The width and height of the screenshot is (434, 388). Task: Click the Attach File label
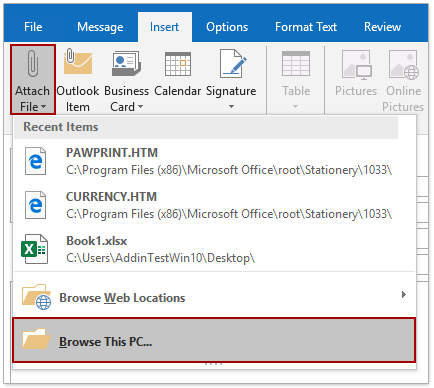pos(32,99)
